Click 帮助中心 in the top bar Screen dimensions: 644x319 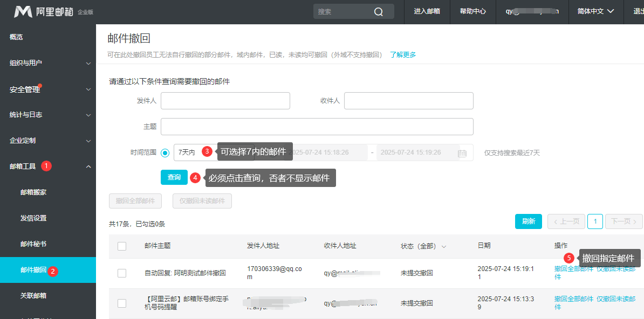(472, 11)
